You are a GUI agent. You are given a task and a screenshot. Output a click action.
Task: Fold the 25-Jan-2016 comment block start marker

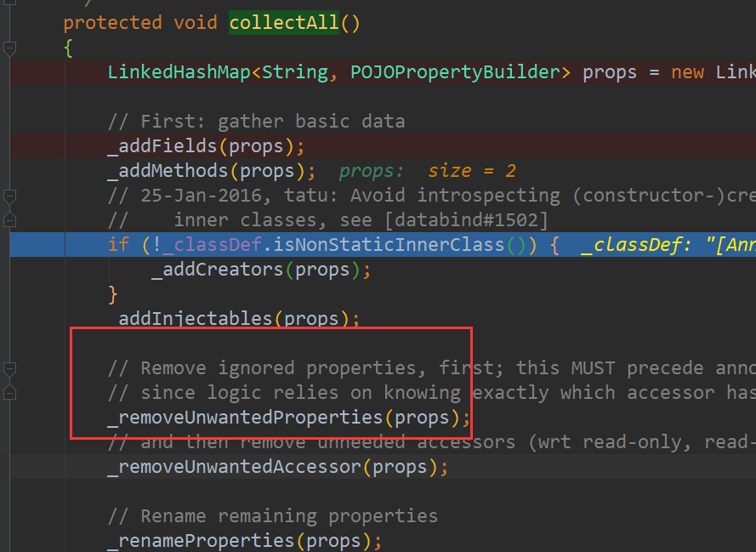(10, 196)
